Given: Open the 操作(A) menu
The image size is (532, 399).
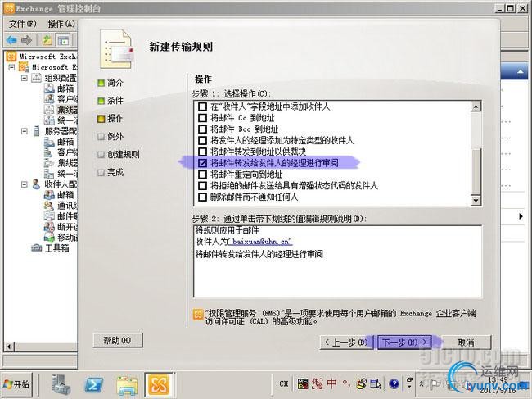Looking at the screenshot, I should [61, 24].
